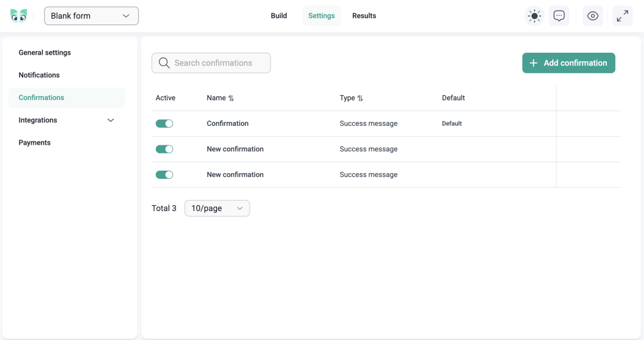The height and width of the screenshot is (340, 644).
Task: Sort by Type column arrows
Action: point(360,98)
